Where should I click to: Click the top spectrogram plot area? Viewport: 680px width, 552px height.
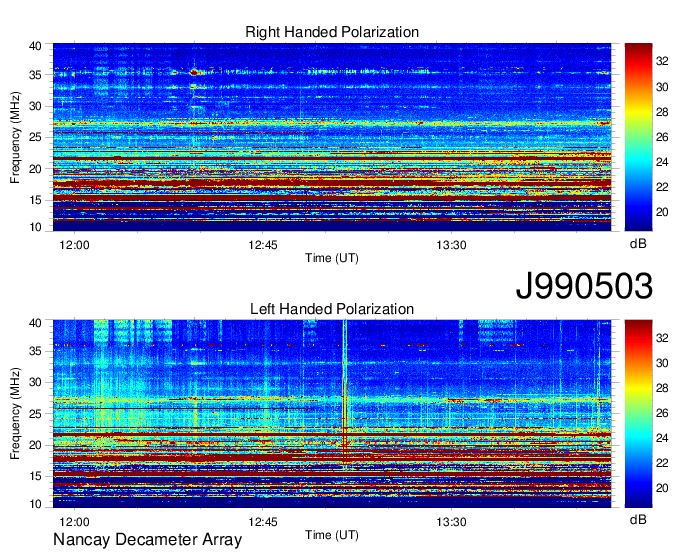[x=332, y=137]
